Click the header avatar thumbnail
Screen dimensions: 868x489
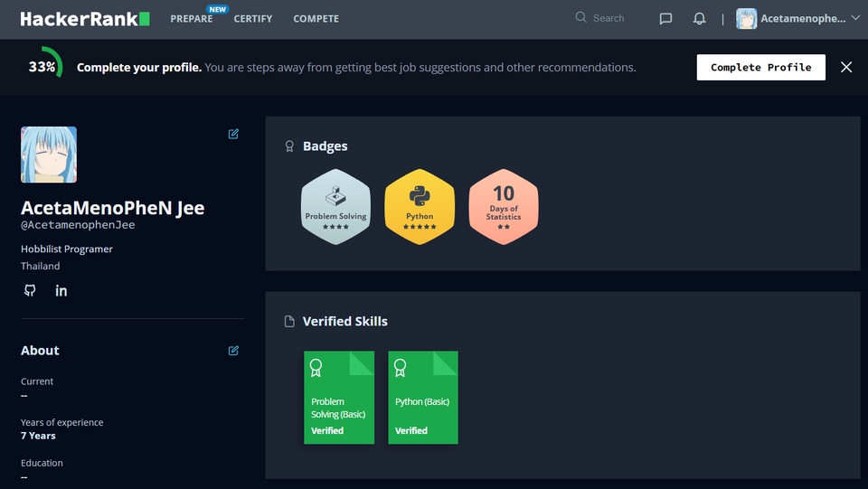[x=746, y=19]
